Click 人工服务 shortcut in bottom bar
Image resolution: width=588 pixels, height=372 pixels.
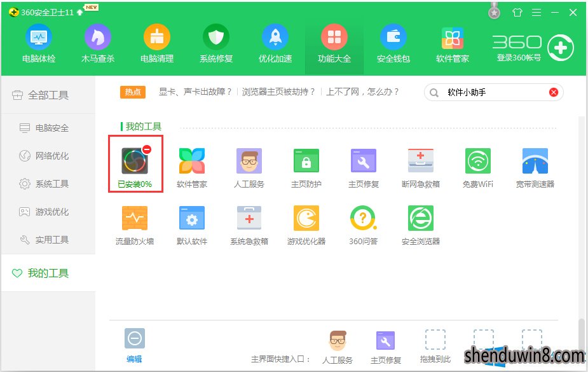(x=338, y=347)
